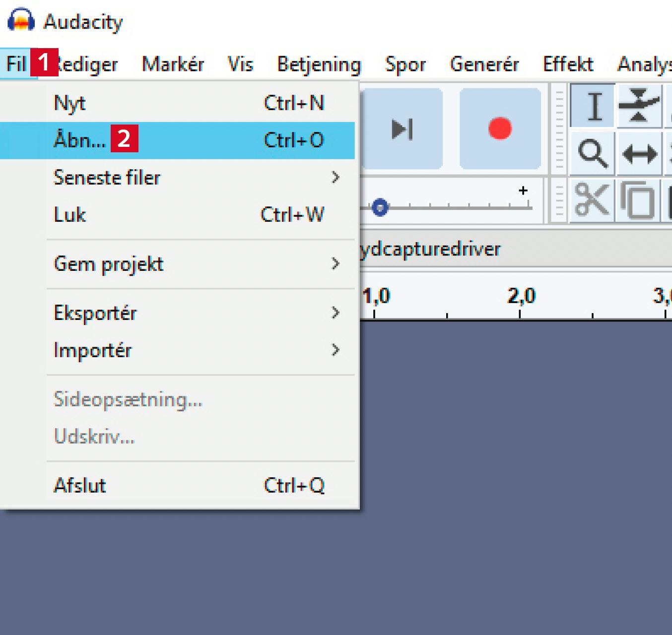Activate the Zoom magnifier tool
The image size is (672, 635).
[x=593, y=154]
